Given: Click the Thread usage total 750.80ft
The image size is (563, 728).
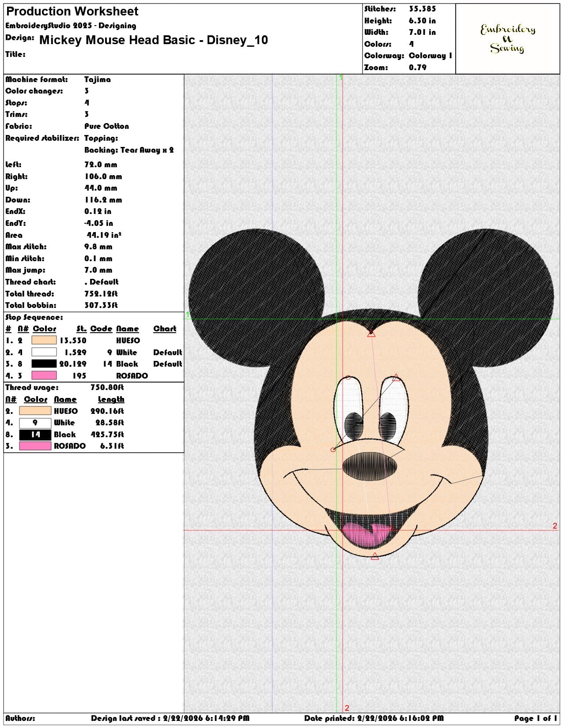Looking at the screenshot, I should pos(107,387).
